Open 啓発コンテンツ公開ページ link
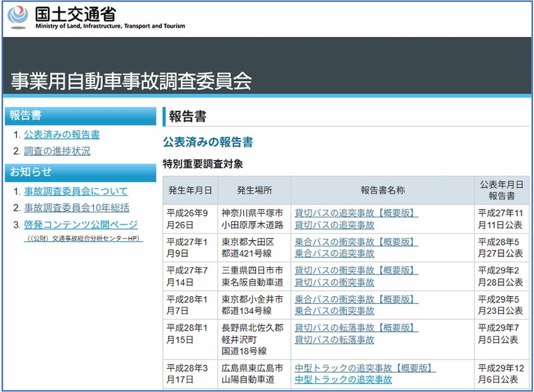The height and width of the screenshot is (392, 534). tap(81, 225)
